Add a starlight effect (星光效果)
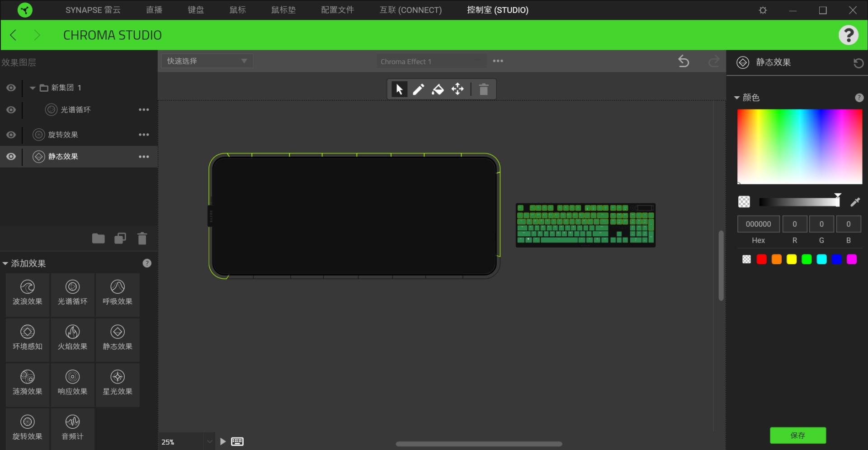This screenshot has height=450, width=868. 118,385
